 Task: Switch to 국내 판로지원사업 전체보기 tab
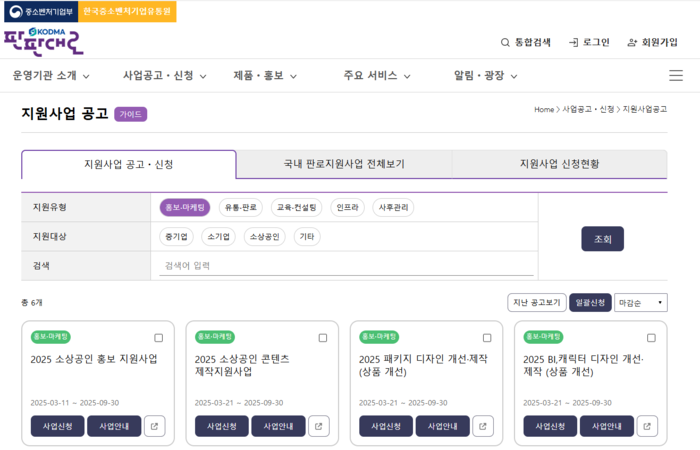[344, 164]
